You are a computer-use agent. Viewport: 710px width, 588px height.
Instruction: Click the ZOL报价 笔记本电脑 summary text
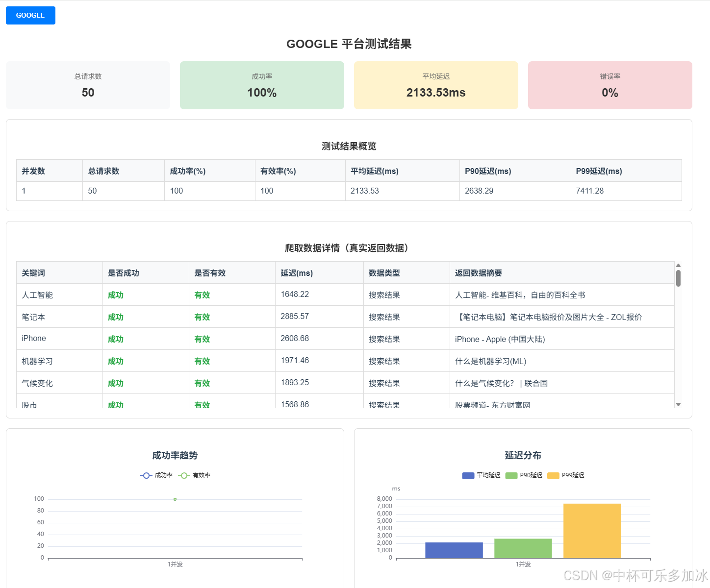point(549,317)
